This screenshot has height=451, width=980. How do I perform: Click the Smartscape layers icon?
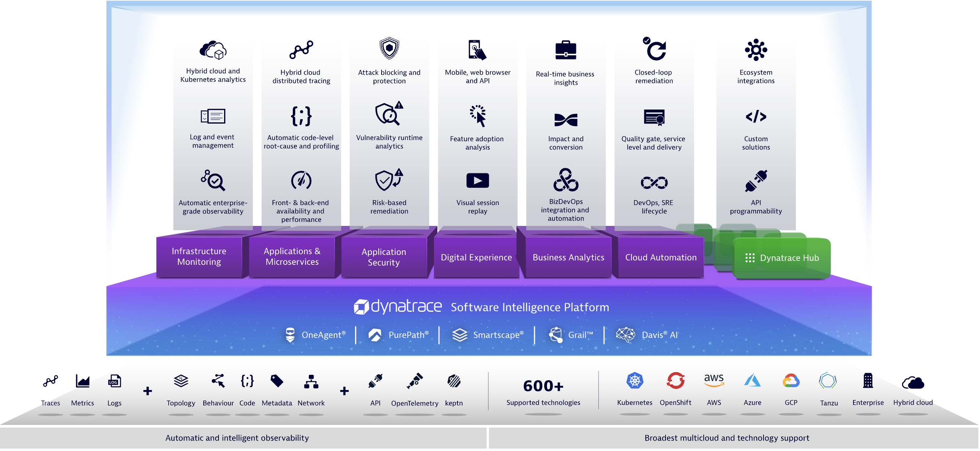coord(459,335)
